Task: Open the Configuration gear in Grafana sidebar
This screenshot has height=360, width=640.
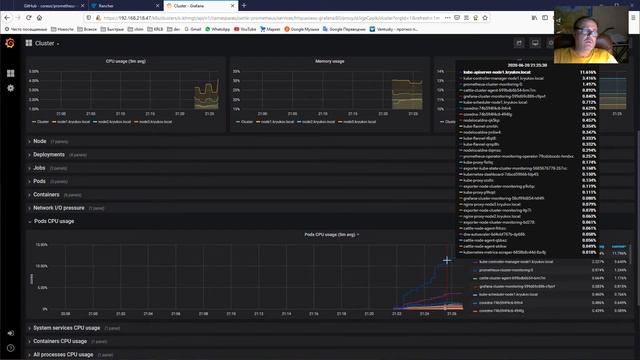Action: click(11, 88)
